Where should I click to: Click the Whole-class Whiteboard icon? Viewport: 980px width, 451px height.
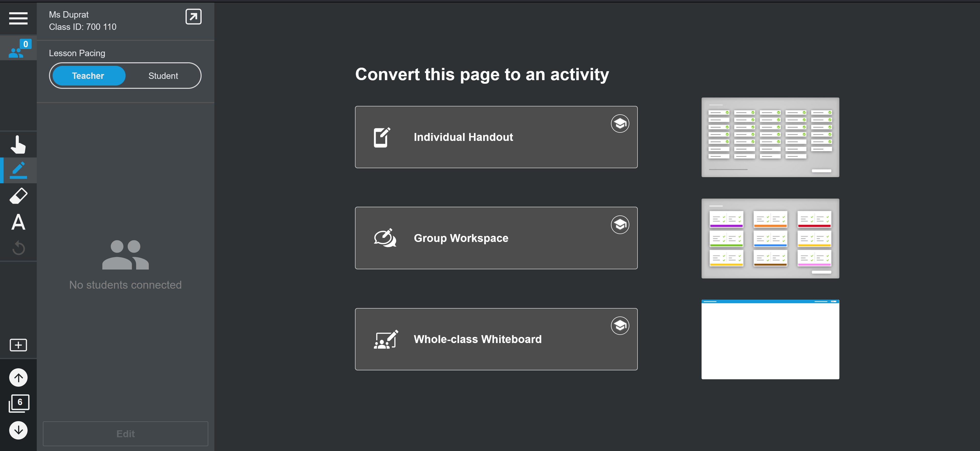click(x=386, y=339)
